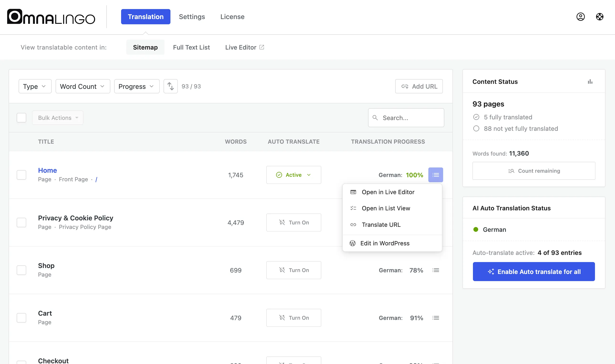Image resolution: width=615 pixels, height=364 pixels.
Task: Click the magnifier icon in the search box
Action: point(375,118)
